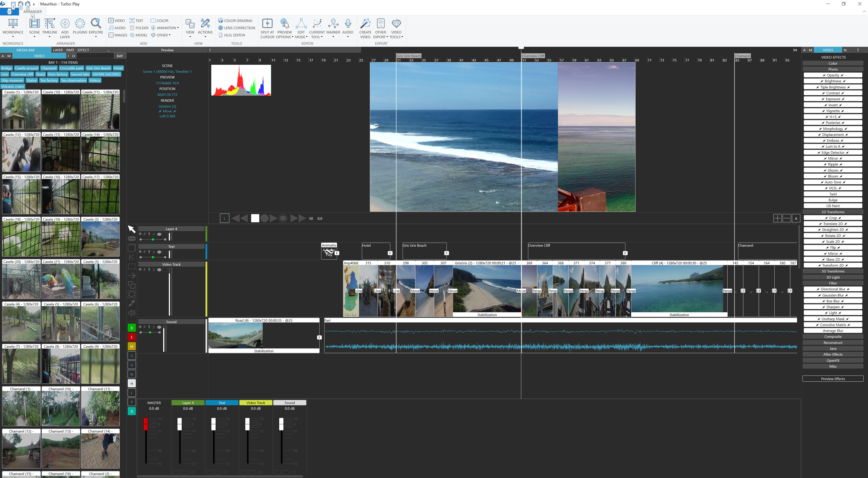This screenshot has height=478, width=868.
Task: Toggle the fx button on Sound layer
Action: coord(154,327)
